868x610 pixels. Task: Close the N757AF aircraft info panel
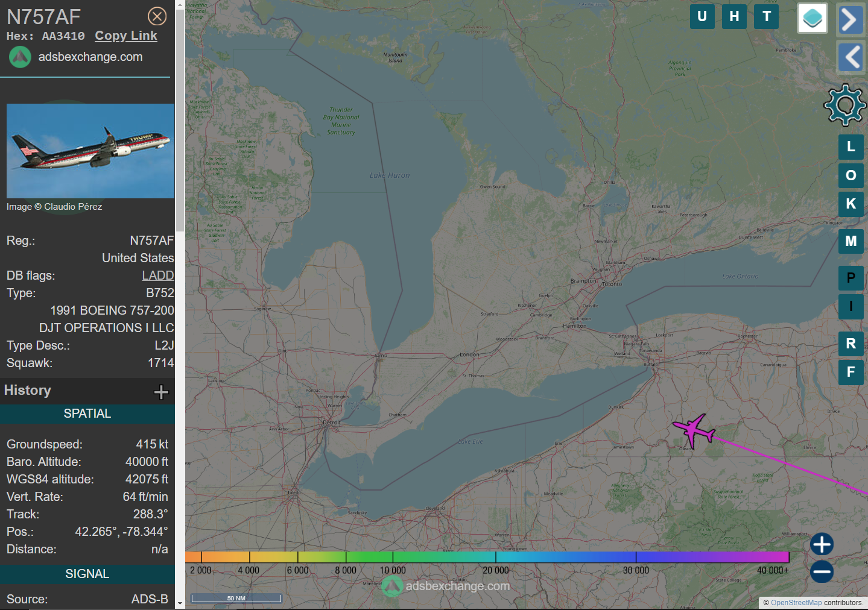click(157, 16)
